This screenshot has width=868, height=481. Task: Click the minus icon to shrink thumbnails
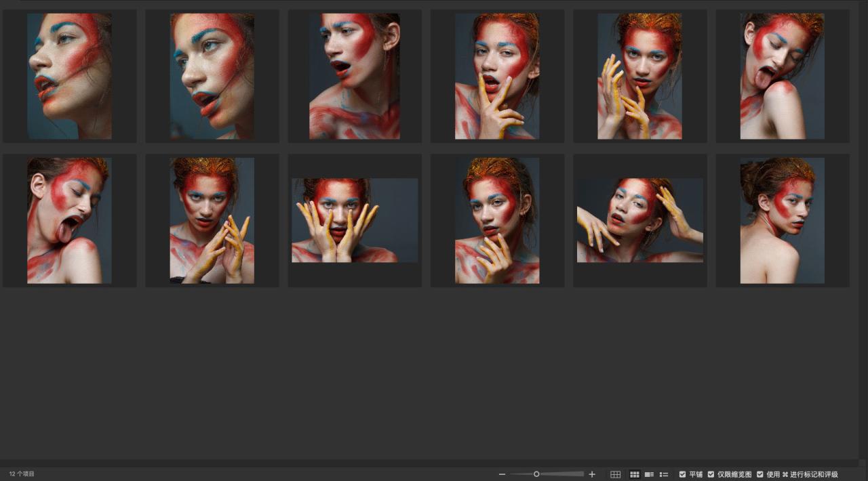(x=502, y=474)
